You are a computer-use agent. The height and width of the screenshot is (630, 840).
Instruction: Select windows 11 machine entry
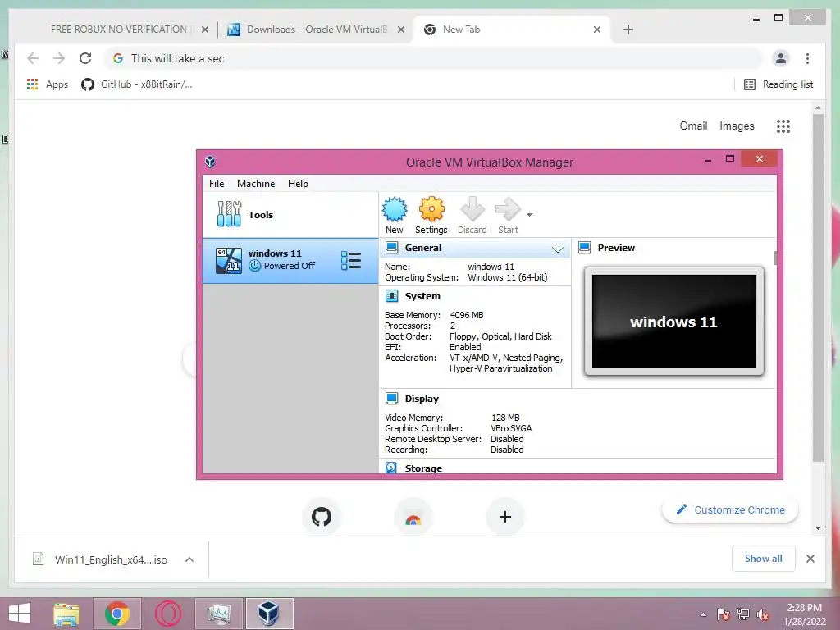(290, 260)
